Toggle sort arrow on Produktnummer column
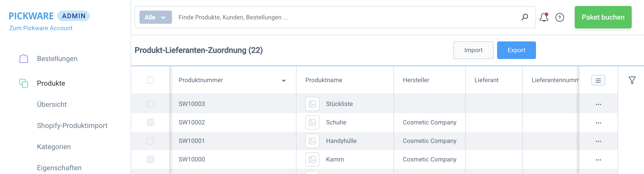This screenshot has width=644, height=174. [x=284, y=80]
